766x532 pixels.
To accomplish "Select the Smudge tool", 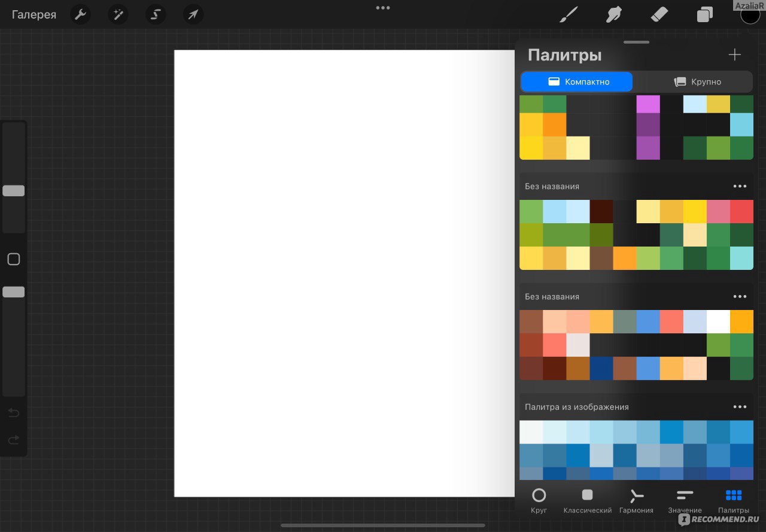I will click(613, 14).
